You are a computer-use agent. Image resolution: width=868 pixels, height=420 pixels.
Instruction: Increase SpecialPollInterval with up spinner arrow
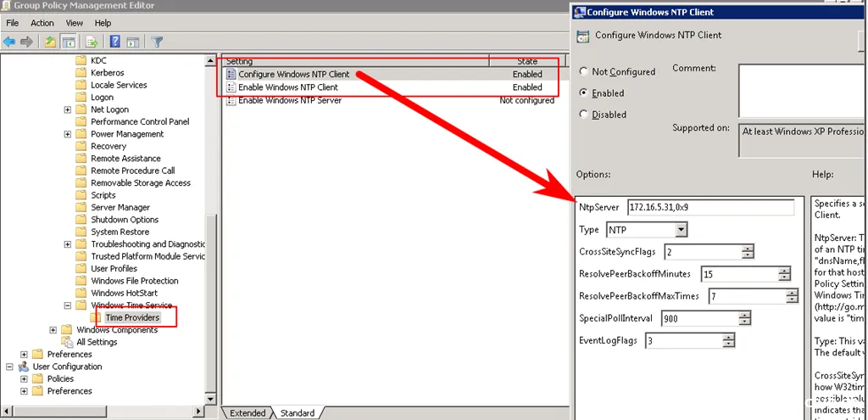(744, 315)
